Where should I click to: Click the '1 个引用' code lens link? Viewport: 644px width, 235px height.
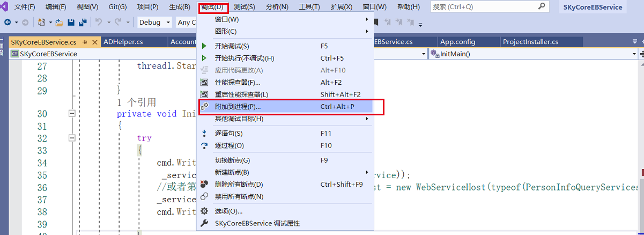pyautogui.click(x=136, y=102)
